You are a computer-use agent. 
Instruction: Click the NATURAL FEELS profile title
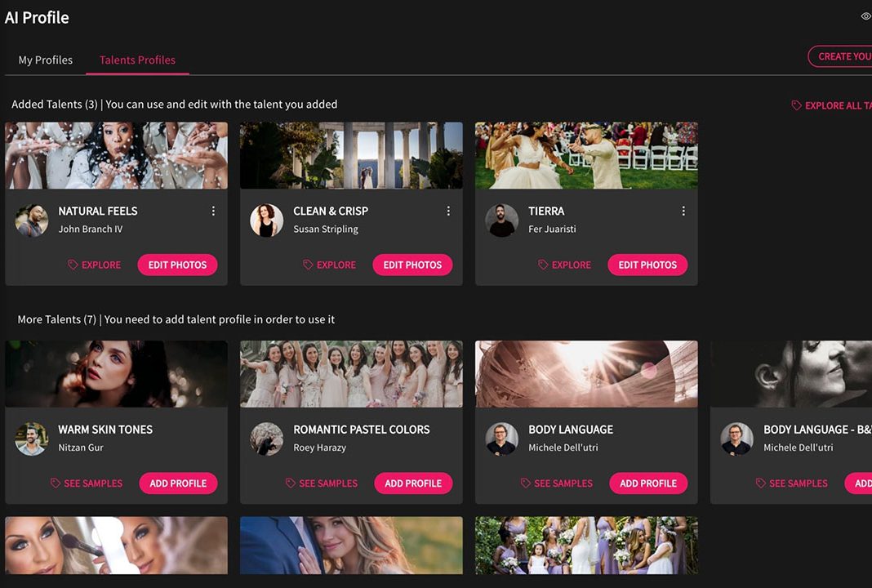point(98,211)
